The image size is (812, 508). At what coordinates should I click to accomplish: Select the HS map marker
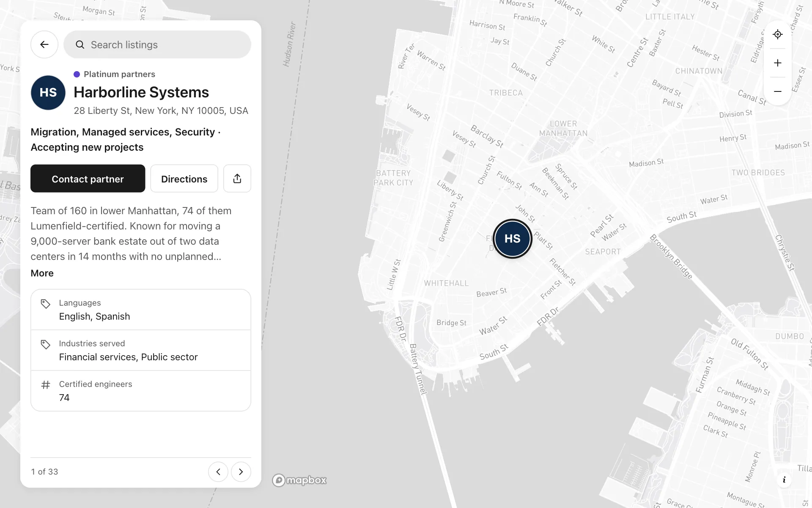pyautogui.click(x=513, y=239)
